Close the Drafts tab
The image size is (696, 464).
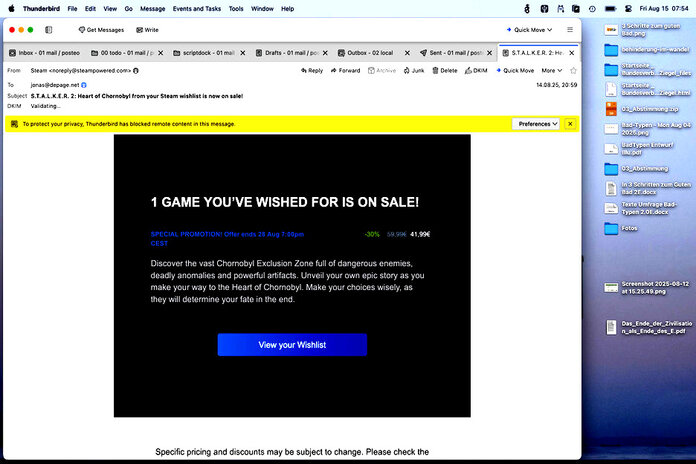point(325,53)
